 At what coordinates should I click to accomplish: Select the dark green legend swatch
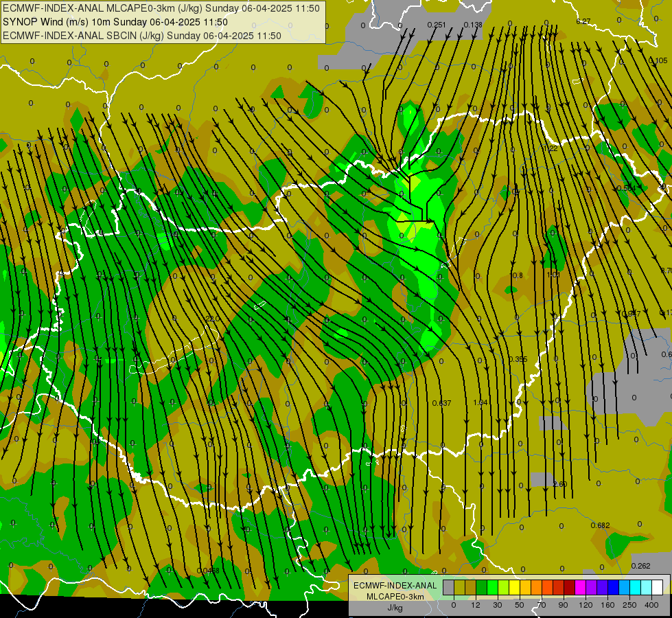[x=482, y=587]
